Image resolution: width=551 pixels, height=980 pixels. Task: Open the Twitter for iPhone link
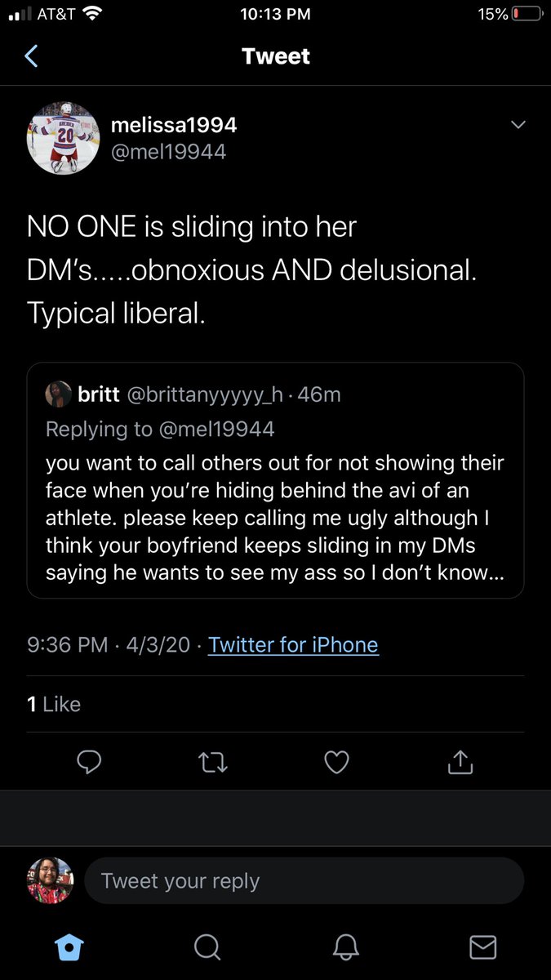293,644
